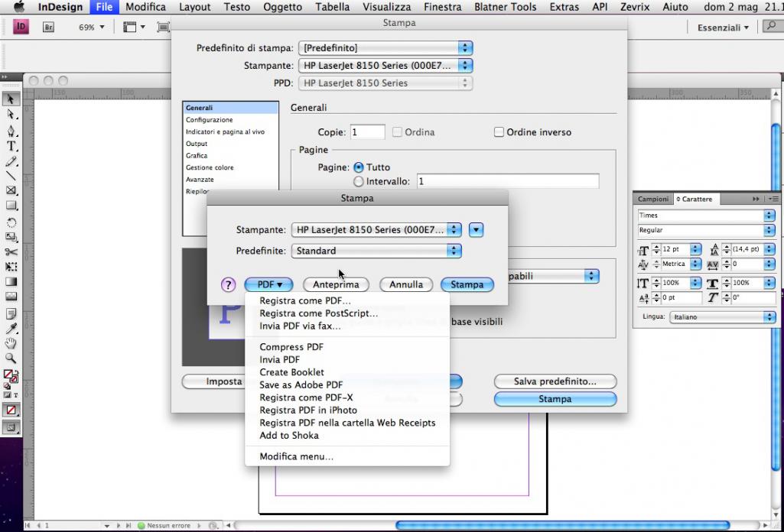Select the Note tool

pyautogui.click(x=11, y=313)
